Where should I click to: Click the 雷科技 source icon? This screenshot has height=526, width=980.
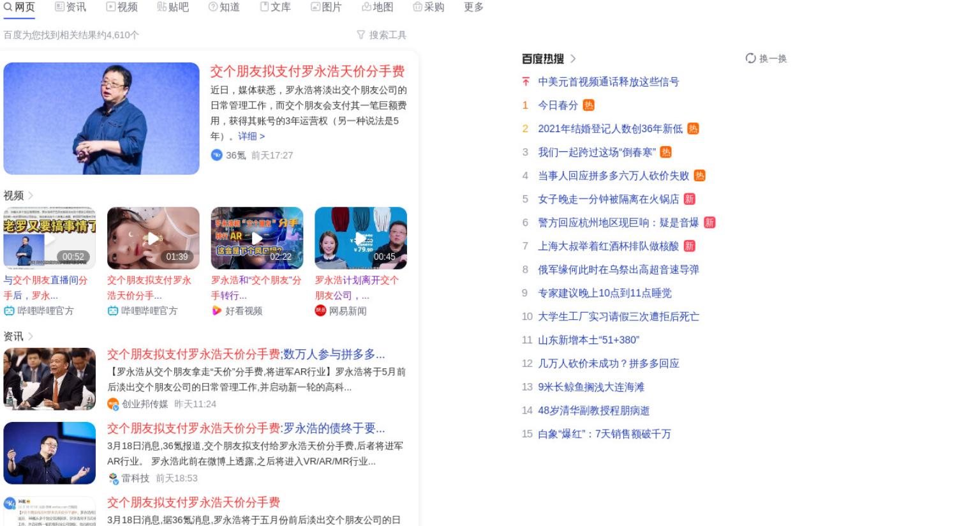point(114,478)
